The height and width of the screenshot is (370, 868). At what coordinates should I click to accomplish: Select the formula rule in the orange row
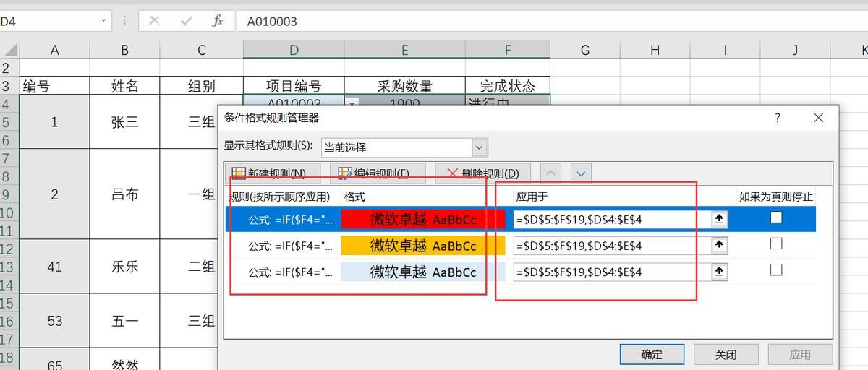[x=290, y=246]
